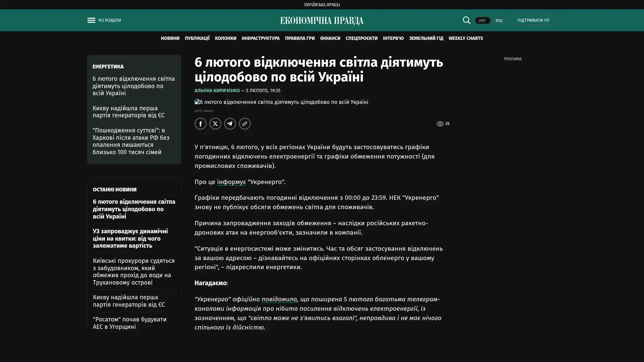Open the НОВИНИ menu item
The width and height of the screenshot is (644, 362).
click(170, 38)
